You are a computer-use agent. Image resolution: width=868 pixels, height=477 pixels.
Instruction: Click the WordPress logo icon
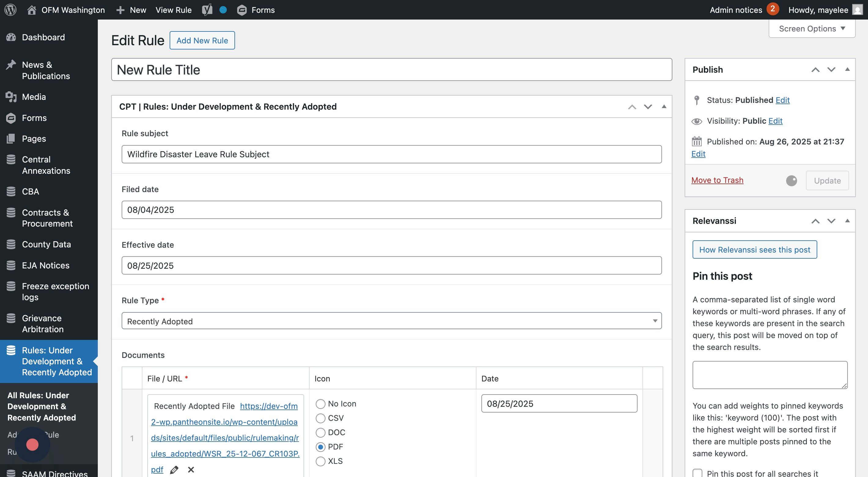tap(10, 10)
